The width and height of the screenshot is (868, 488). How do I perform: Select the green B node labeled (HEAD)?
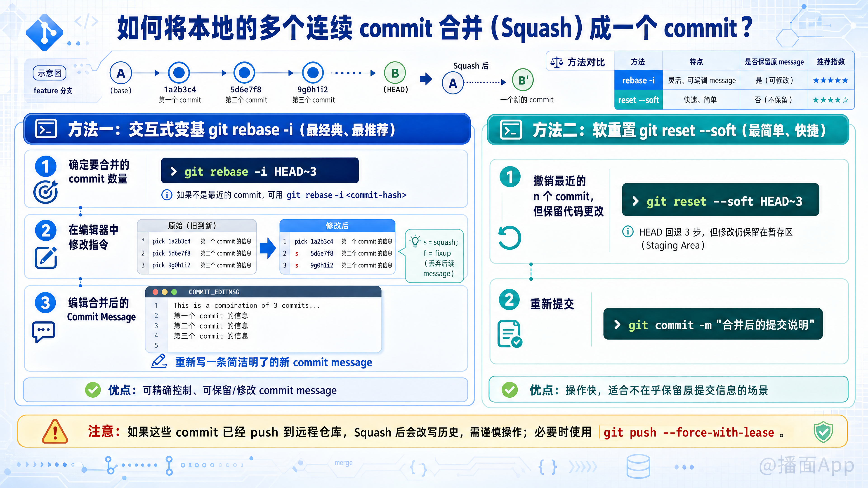pyautogui.click(x=395, y=73)
